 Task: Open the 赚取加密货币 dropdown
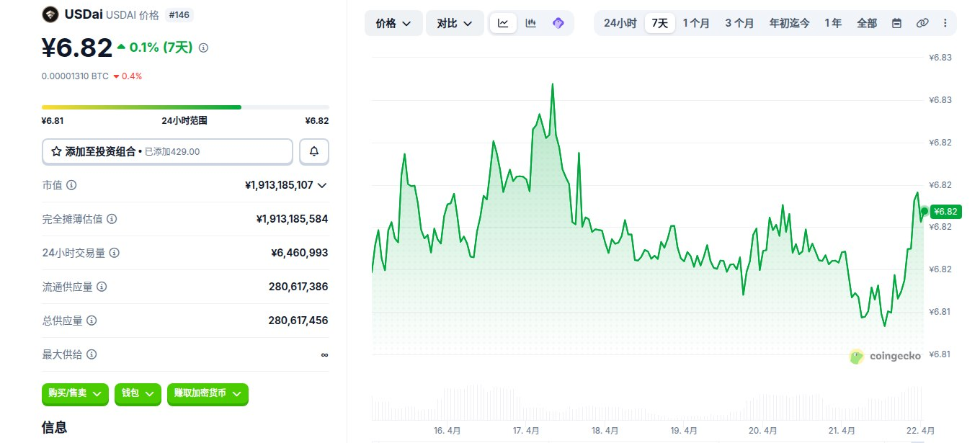pos(208,393)
